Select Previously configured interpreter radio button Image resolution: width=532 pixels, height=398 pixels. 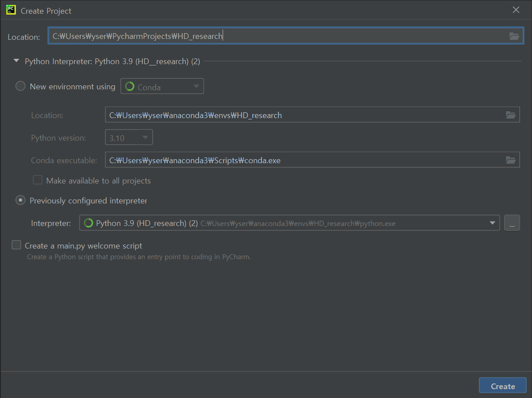(20, 200)
